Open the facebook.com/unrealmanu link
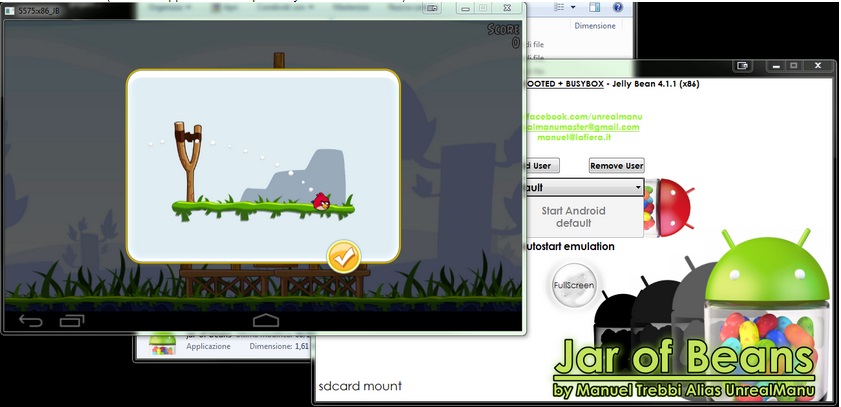The image size is (841, 407). 580,116
